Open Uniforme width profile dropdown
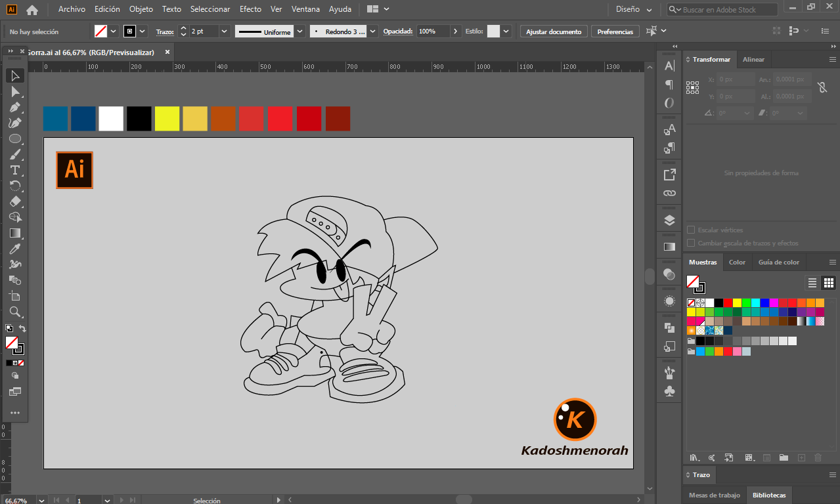 [x=300, y=31]
